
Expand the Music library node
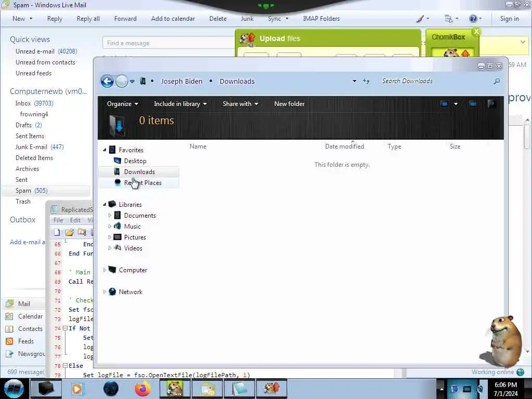(x=110, y=227)
